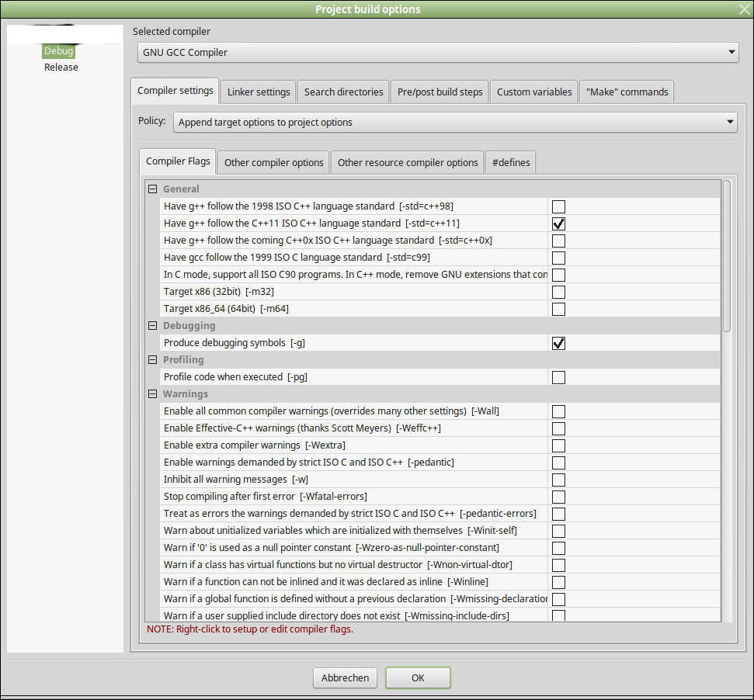Check the ISO C90 support option
Screen dimensions: 754x700
coord(558,275)
